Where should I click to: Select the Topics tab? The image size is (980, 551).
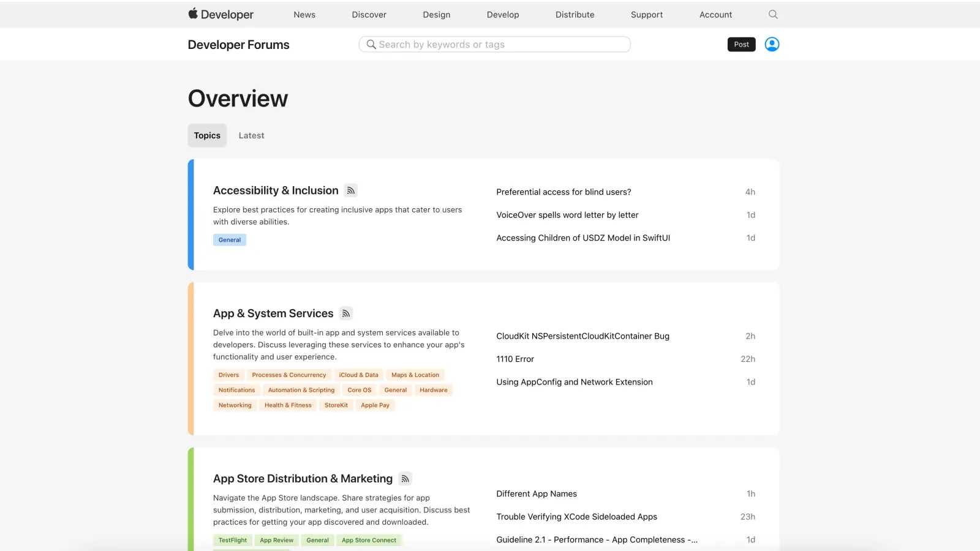pyautogui.click(x=207, y=135)
